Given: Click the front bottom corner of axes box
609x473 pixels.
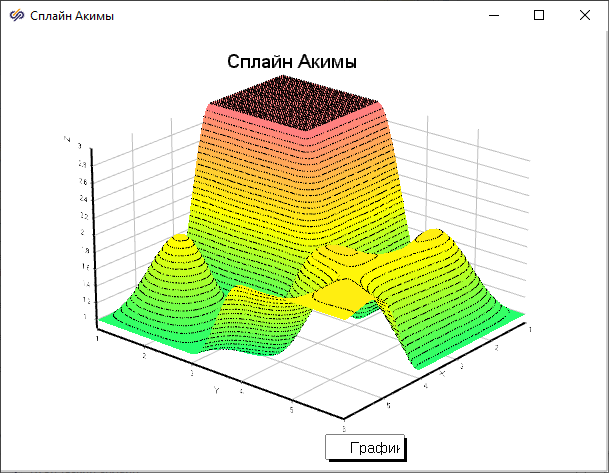Looking at the screenshot, I should 343,418.
